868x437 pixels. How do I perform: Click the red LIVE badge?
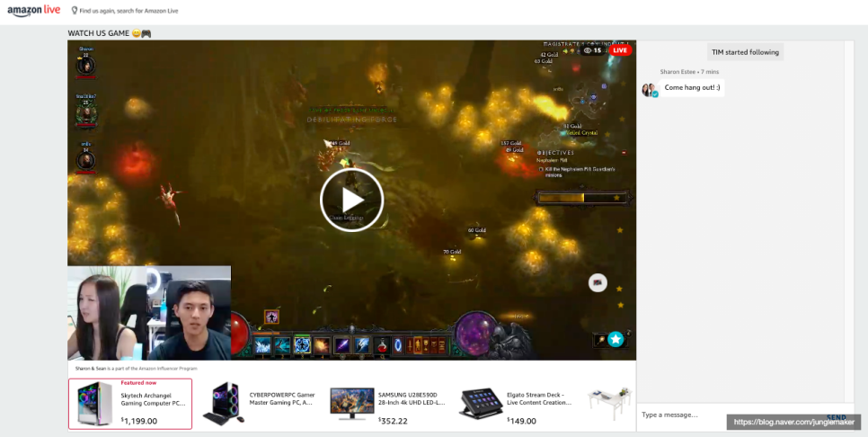tap(620, 50)
